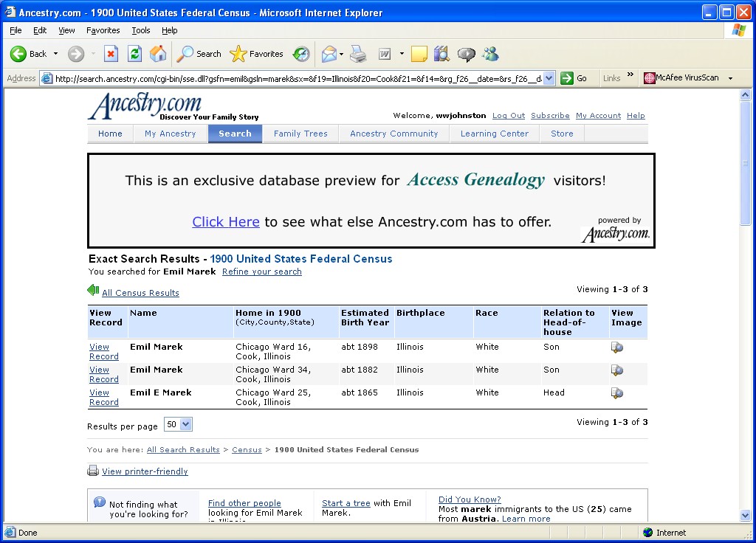Open the Favorites menu
Viewport: 756px width, 543px height.
(x=103, y=30)
